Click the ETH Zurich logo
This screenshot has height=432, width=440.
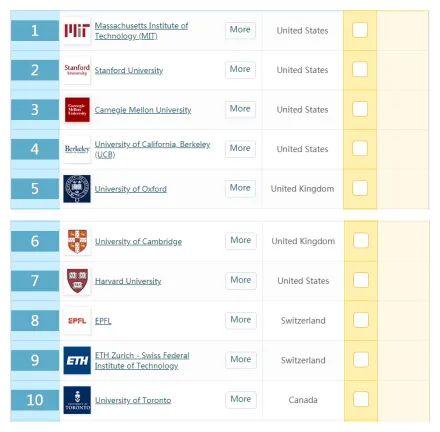tap(77, 360)
